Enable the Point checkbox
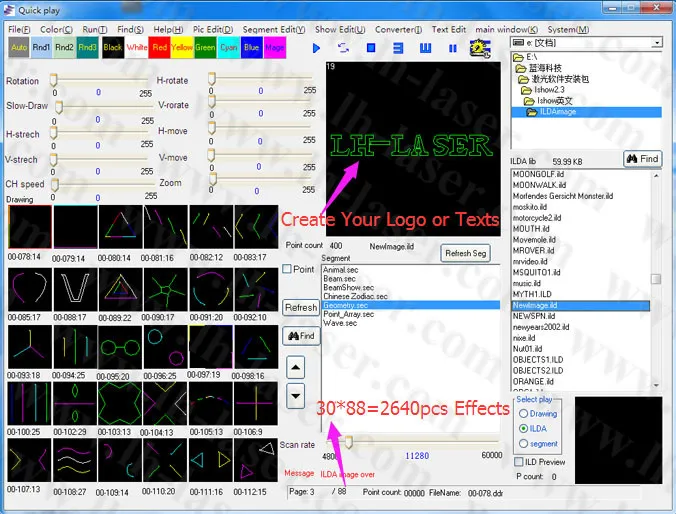The width and height of the screenshot is (676, 514). pos(287,269)
